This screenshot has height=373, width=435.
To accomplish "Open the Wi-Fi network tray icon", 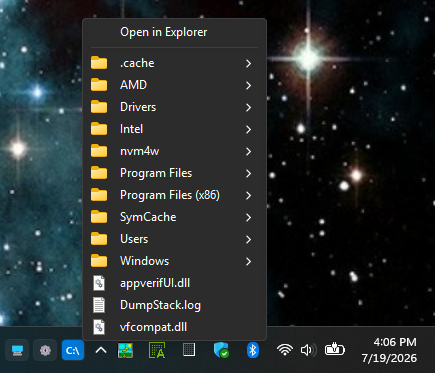I will click(285, 350).
